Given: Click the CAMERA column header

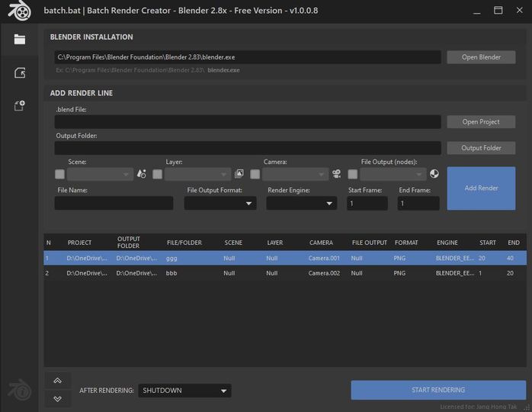Looking at the screenshot, I should tap(321, 243).
